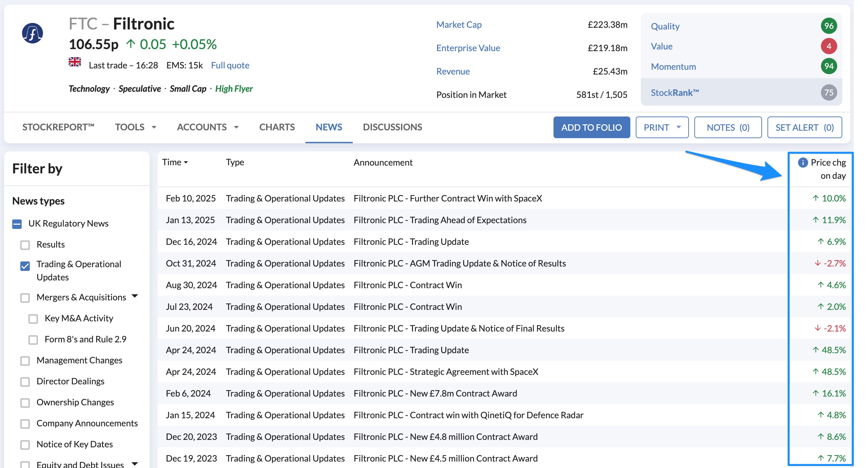Check the Key M&A Activity checkbox
Viewport: 868px width, 468px height.
coord(33,319)
